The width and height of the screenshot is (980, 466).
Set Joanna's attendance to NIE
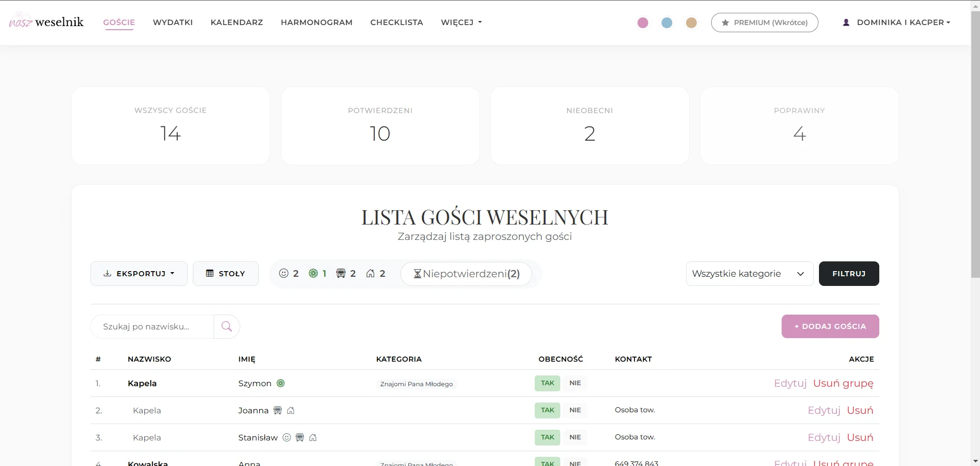[575, 410]
